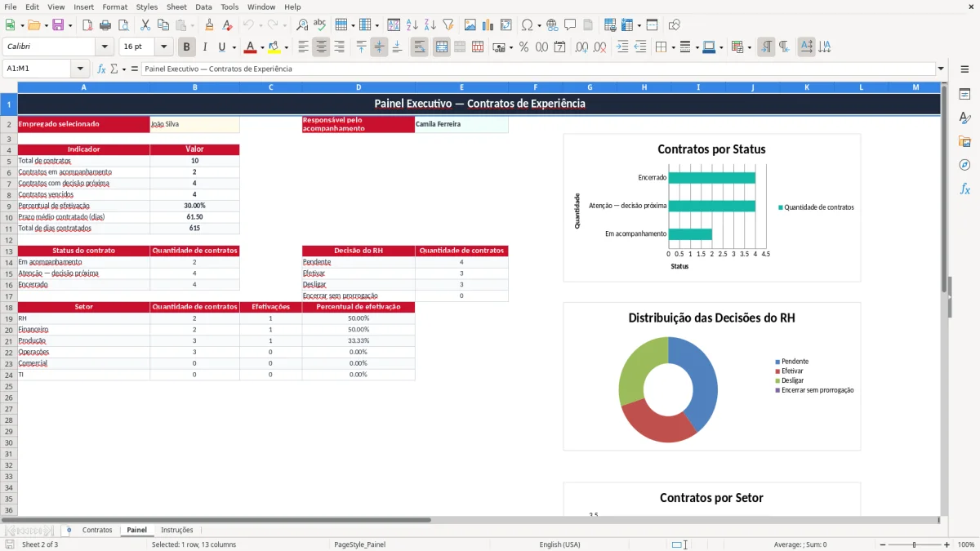Screen dimensions: 980x551
Task: Export directly as PDF
Action: pyautogui.click(x=87, y=25)
